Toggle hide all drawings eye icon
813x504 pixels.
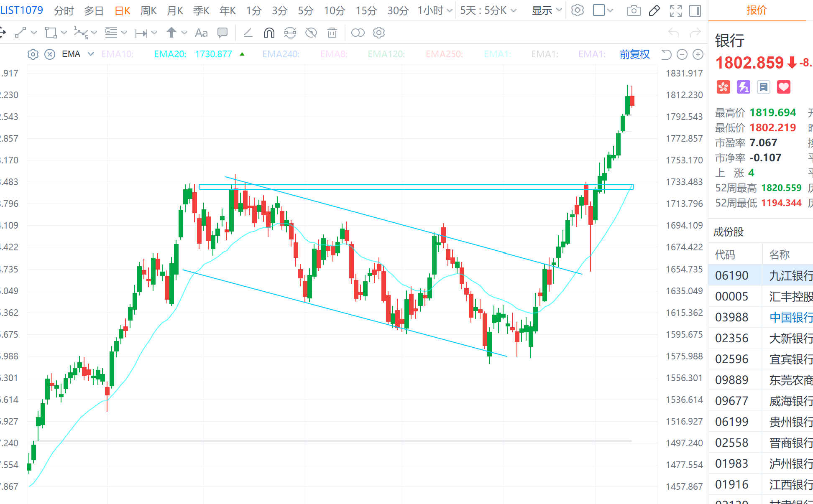311,33
